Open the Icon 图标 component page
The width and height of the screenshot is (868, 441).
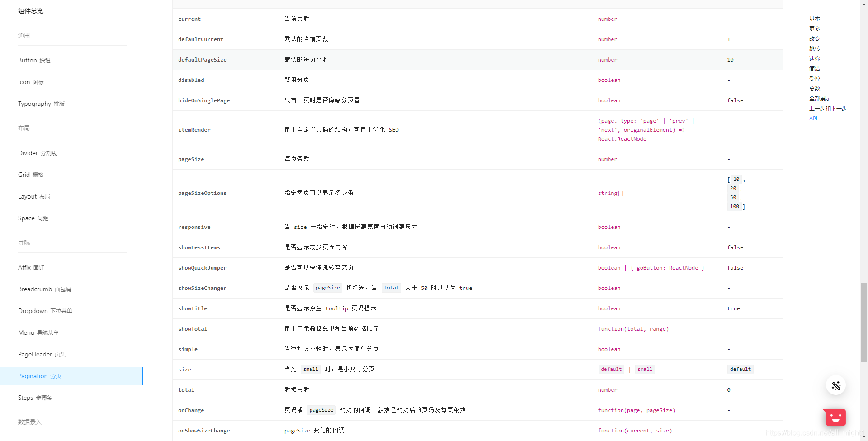[31, 82]
